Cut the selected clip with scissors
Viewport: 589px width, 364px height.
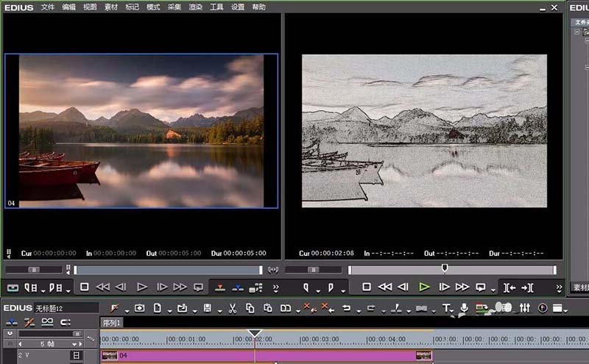pyautogui.click(x=233, y=308)
